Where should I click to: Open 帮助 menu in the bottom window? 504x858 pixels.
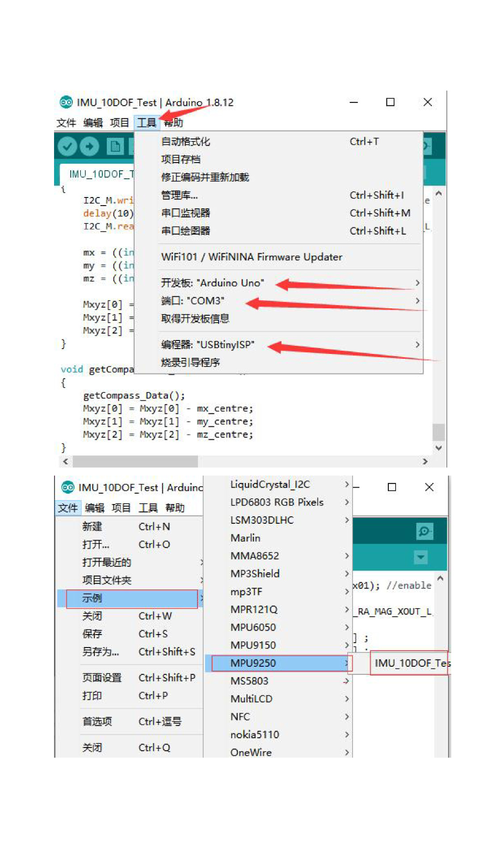[175, 508]
